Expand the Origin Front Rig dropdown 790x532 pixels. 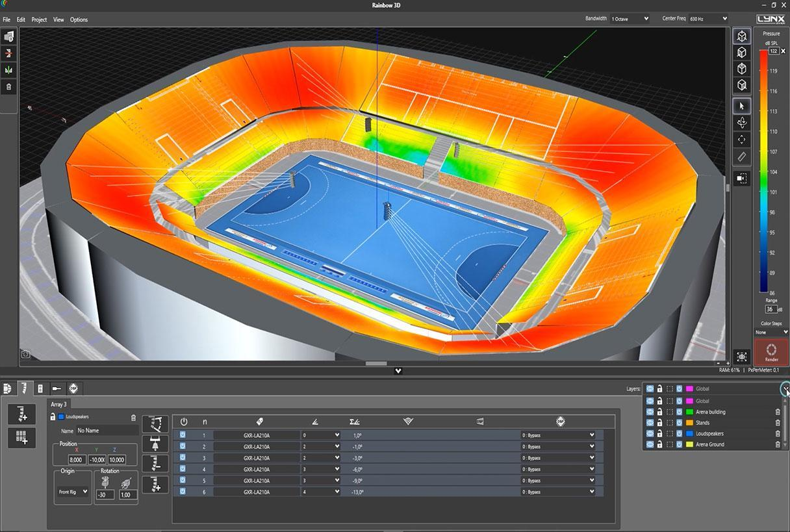(x=73, y=492)
